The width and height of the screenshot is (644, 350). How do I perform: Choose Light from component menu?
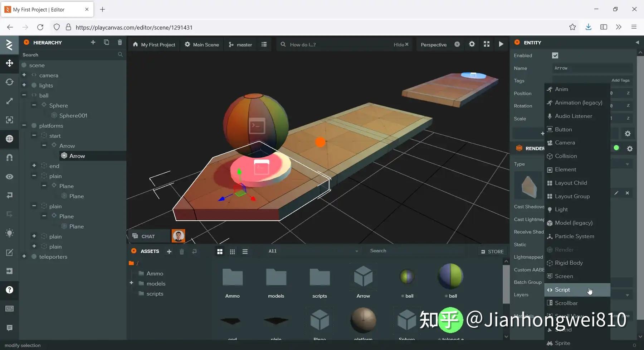tap(577, 210)
